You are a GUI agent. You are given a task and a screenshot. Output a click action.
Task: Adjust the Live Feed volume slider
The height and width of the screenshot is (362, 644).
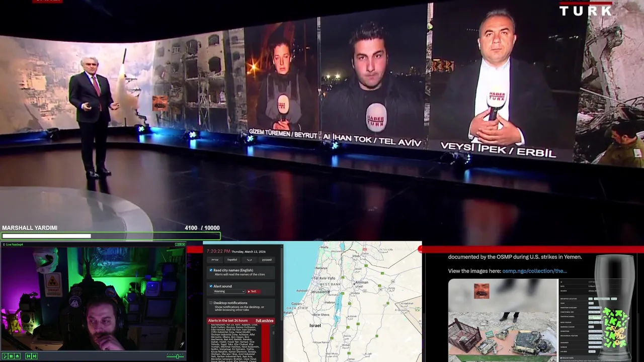[x=175, y=356]
